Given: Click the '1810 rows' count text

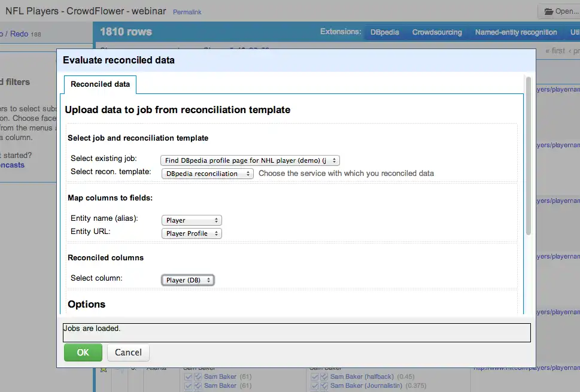Looking at the screenshot, I should point(126,32).
